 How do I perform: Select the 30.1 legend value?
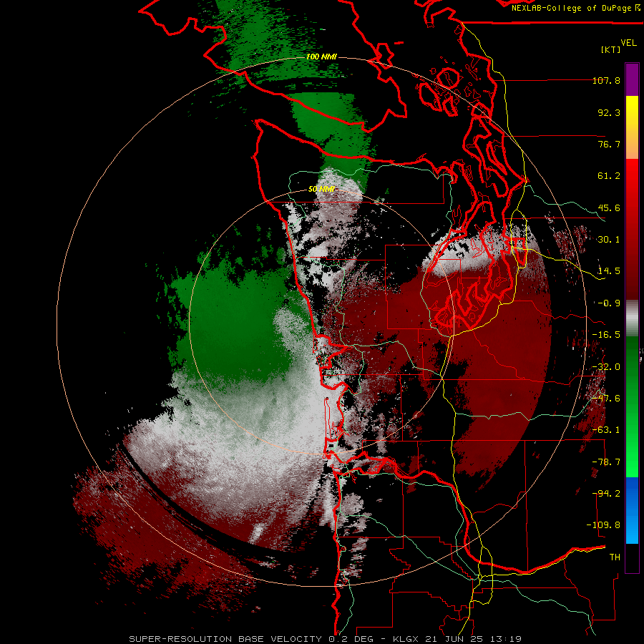609,240
